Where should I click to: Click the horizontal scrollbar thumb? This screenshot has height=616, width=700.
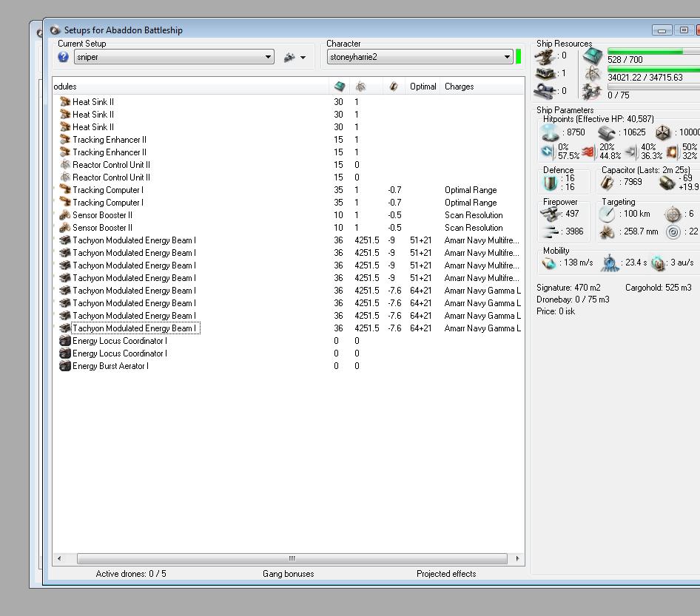click(292, 558)
